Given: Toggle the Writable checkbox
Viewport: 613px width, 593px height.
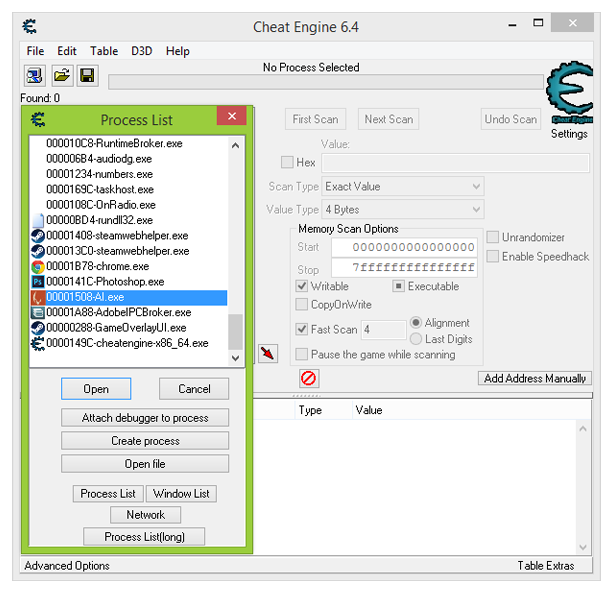Looking at the screenshot, I should [x=302, y=286].
